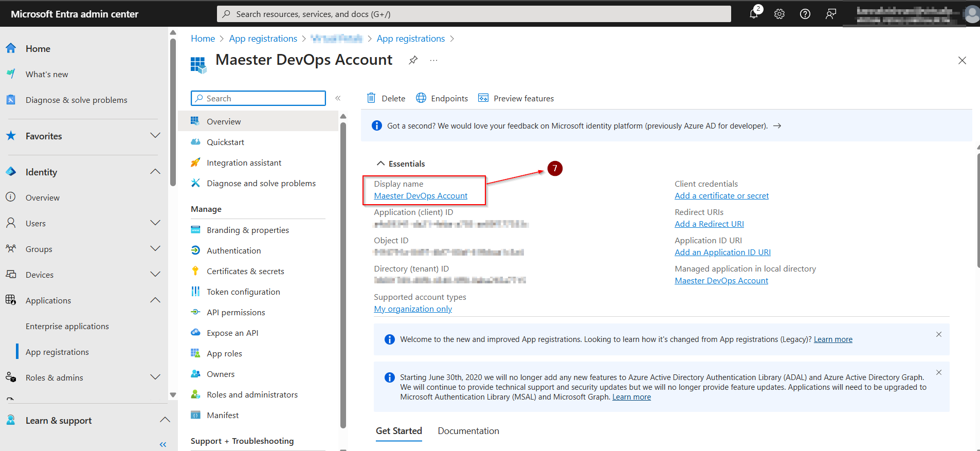Open the notifications bell icon
Screen dimensions: 980x451
pos(754,14)
